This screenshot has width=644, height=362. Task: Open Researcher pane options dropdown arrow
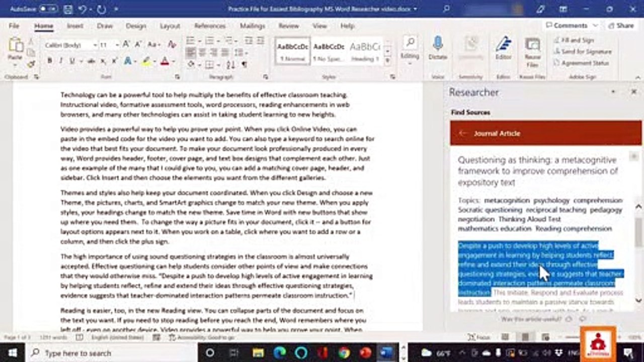[x=613, y=92]
